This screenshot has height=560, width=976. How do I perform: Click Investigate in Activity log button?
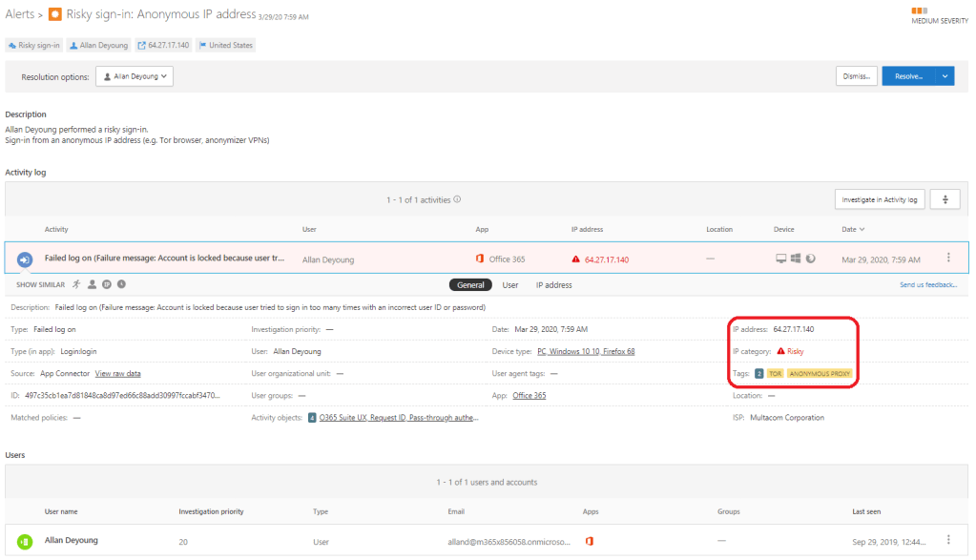click(879, 199)
